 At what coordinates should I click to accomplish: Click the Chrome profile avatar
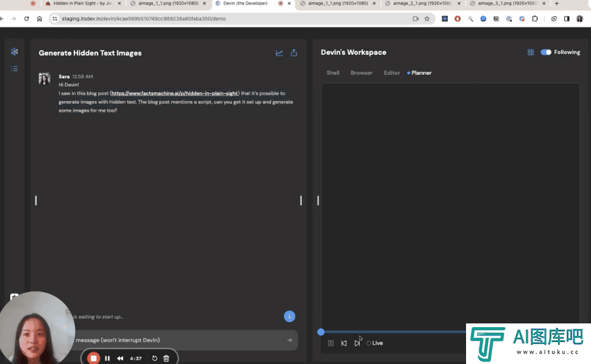click(580, 19)
